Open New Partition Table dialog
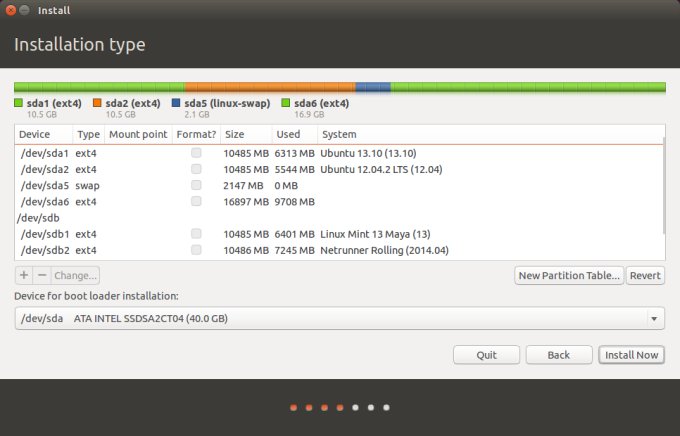680x436 pixels. (569, 275)
